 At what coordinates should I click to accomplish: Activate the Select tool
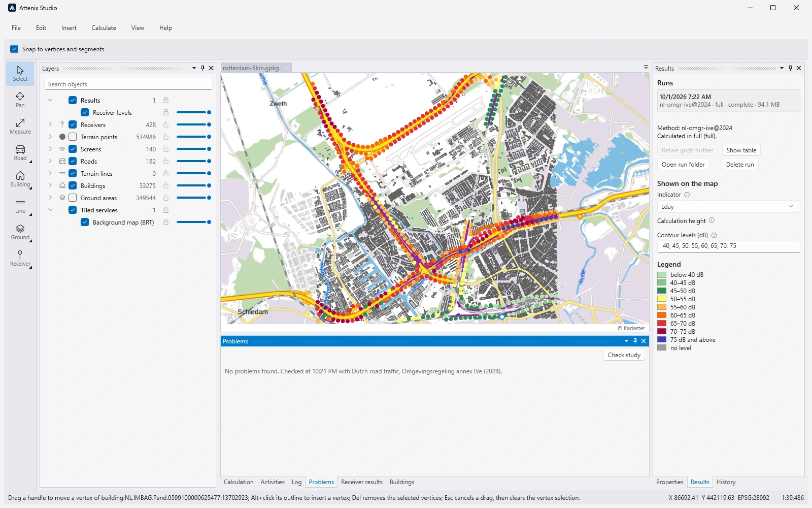pyautogui.click(x=20, y=74)
